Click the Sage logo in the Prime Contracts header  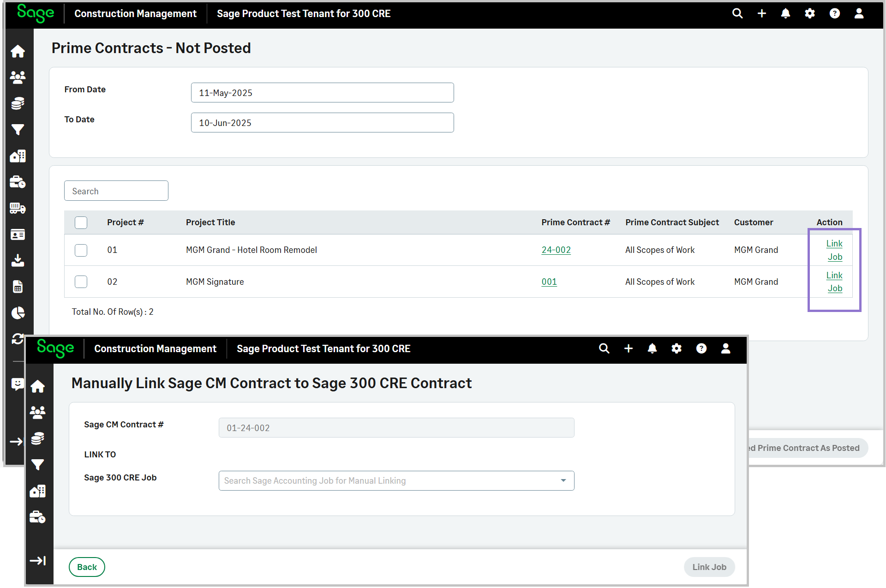click(36, 13)
